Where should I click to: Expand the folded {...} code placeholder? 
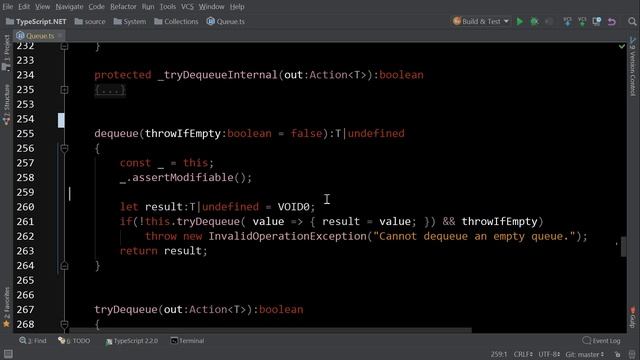[110, 90]
